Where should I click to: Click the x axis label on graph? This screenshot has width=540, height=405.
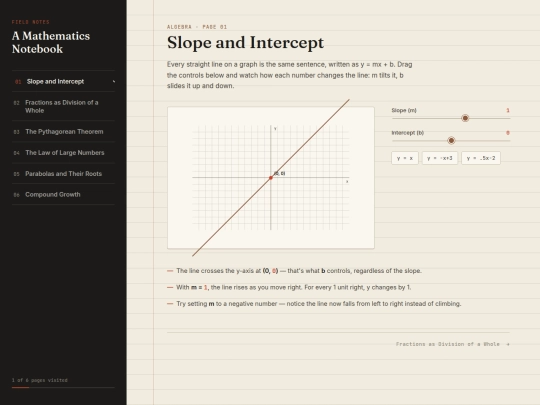[347, 181]
